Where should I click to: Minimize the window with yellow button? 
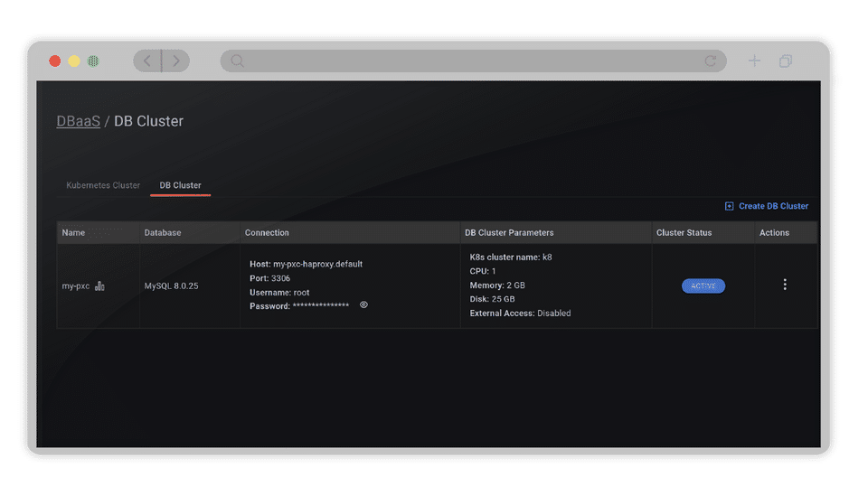(74, 61)
